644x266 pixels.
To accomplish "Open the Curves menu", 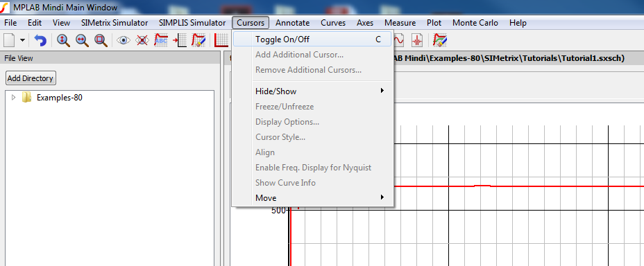I will [333, 23].
